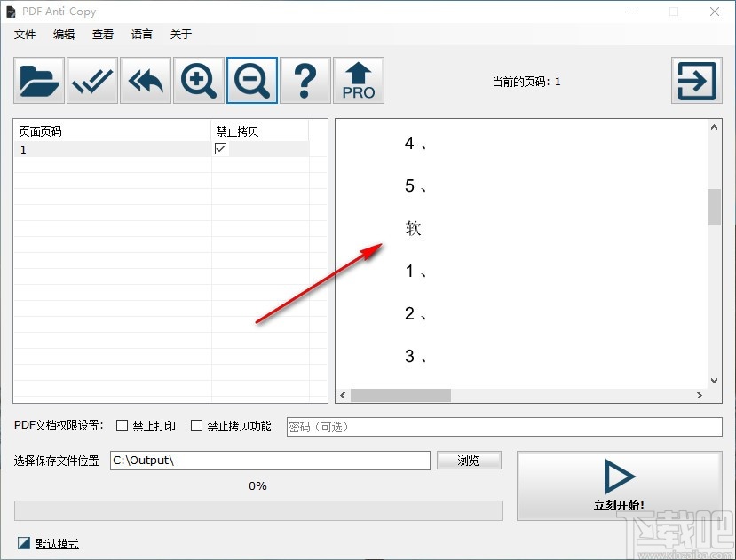Uncheck 禁止拷贝 for page 1

point(218,149)
